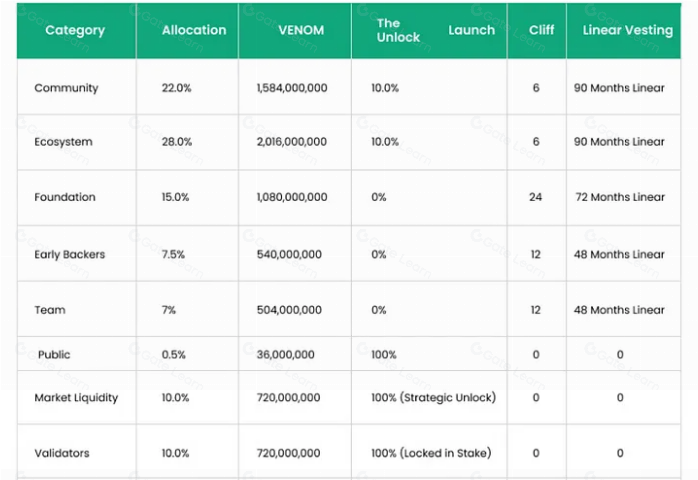Viewport: 698px width, 480px height.
Task: Click the 28.0% allocation cell
Action: point(176,142)
